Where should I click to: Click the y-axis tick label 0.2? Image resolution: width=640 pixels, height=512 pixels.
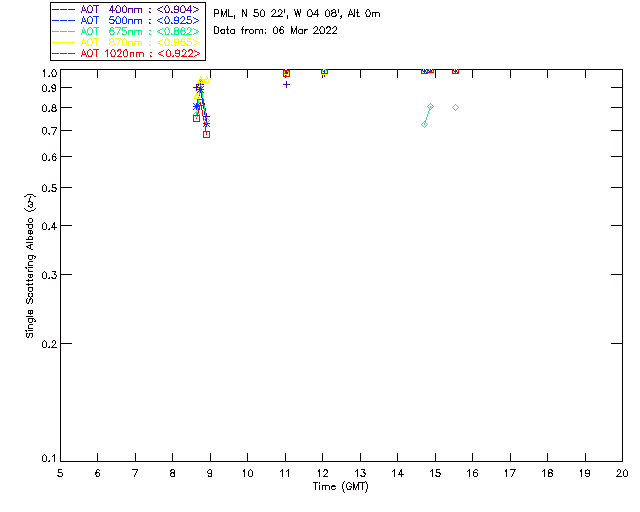[49, 344]
